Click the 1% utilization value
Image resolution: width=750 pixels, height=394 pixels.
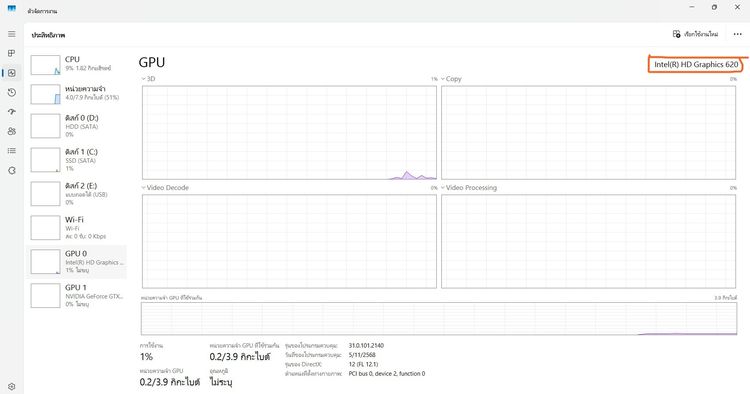point(146,357)
